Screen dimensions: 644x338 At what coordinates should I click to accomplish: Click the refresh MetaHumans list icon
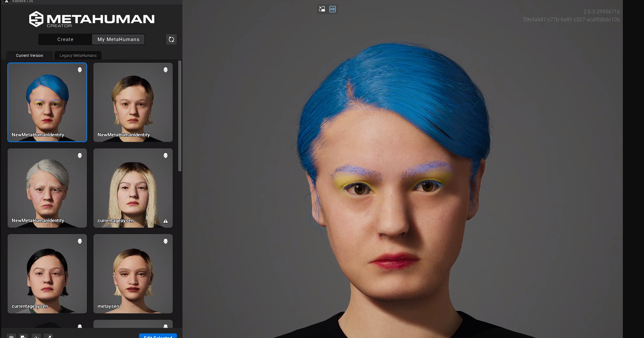click(172, 39)
